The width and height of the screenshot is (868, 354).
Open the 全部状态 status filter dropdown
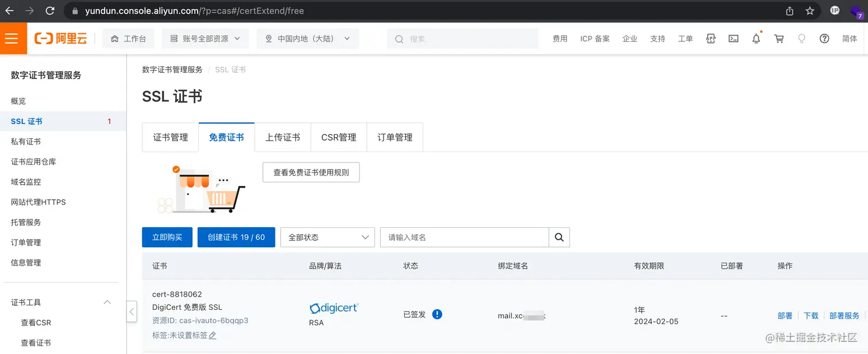click(x=327, y=237)
